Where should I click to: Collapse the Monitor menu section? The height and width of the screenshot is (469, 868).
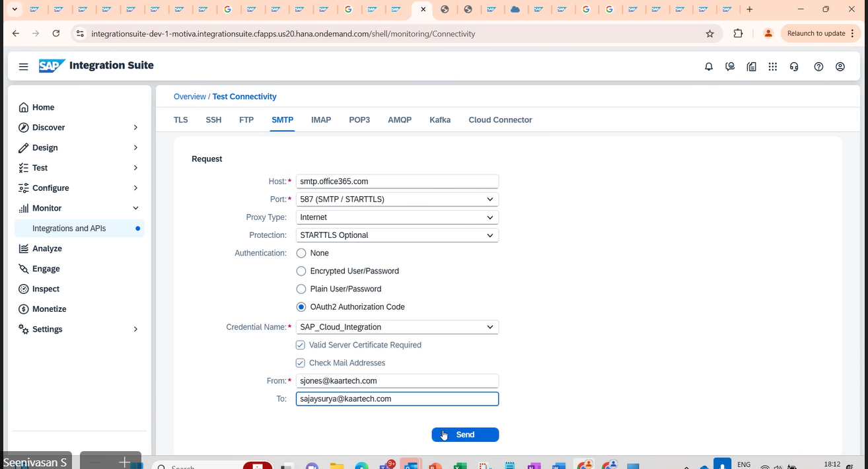135,208
